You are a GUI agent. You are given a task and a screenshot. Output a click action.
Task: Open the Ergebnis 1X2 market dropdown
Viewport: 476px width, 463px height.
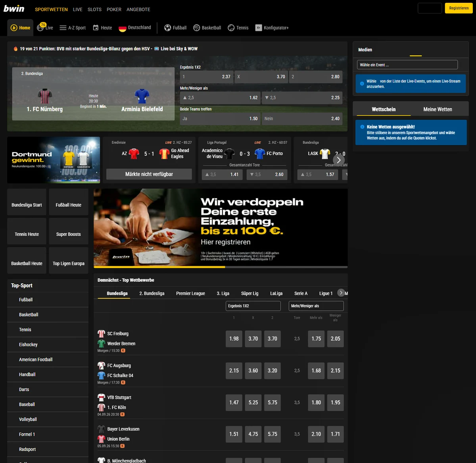(253, 306)
